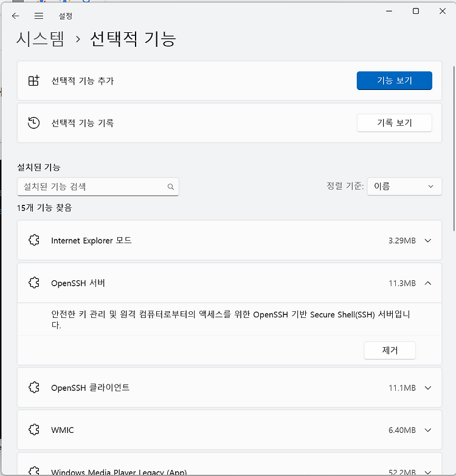Remove OpenSSH server with 제거 button
456x476 pixels.
point(390,350)
